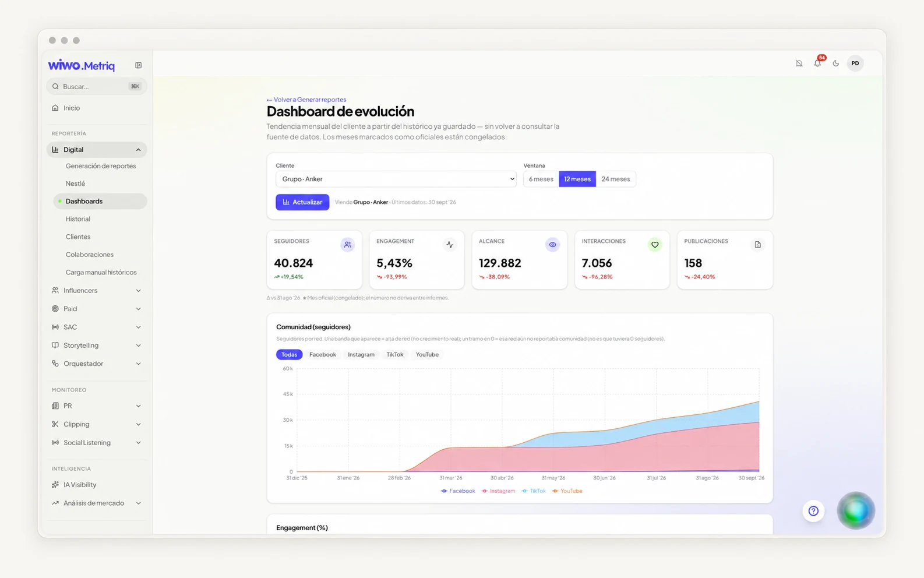Click the Influencers people icon
The image size is (924, 578).
click(55, 290)
